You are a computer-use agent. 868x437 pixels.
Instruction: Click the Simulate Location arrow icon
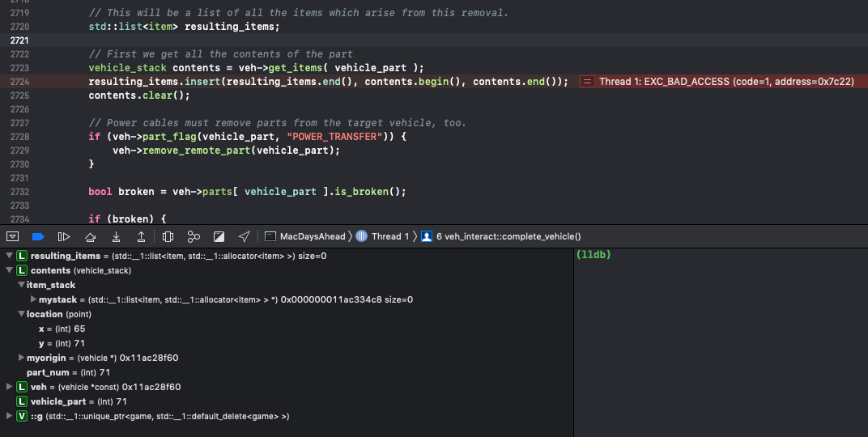(x=245, y=237)
